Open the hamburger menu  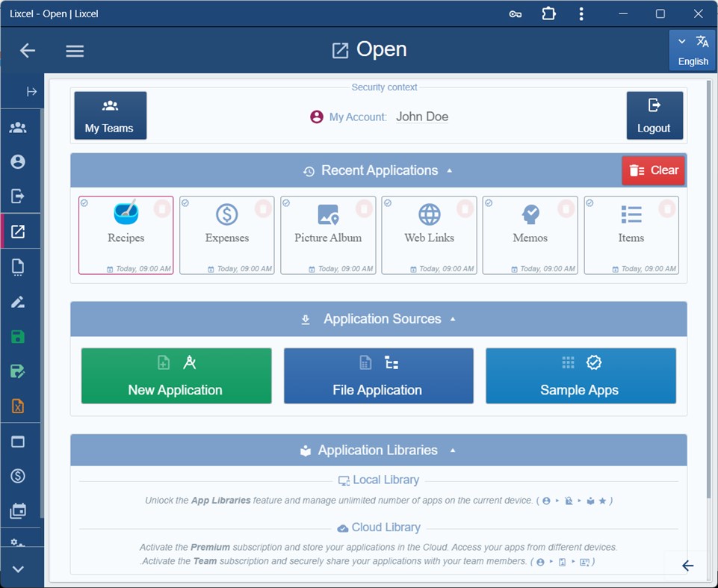pos(74,50)
